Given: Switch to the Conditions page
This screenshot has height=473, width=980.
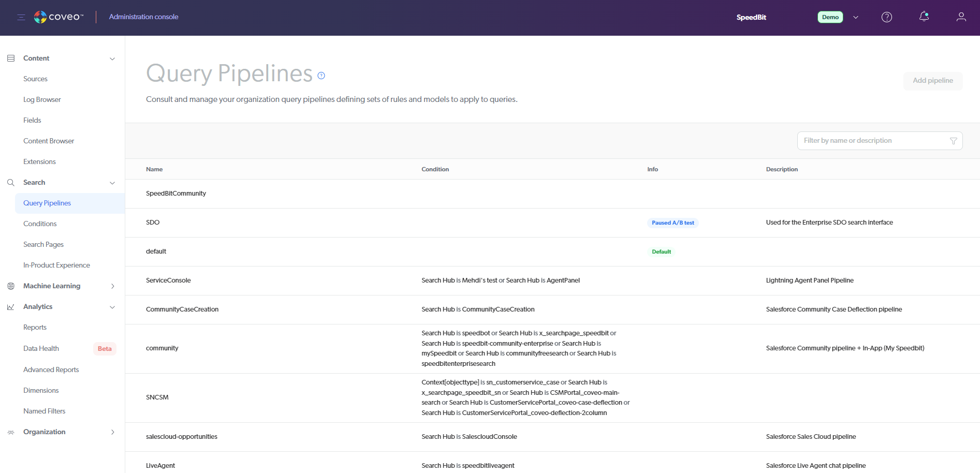Looking at the screenshot, I should pyautogui.click(x=40, y=224).
